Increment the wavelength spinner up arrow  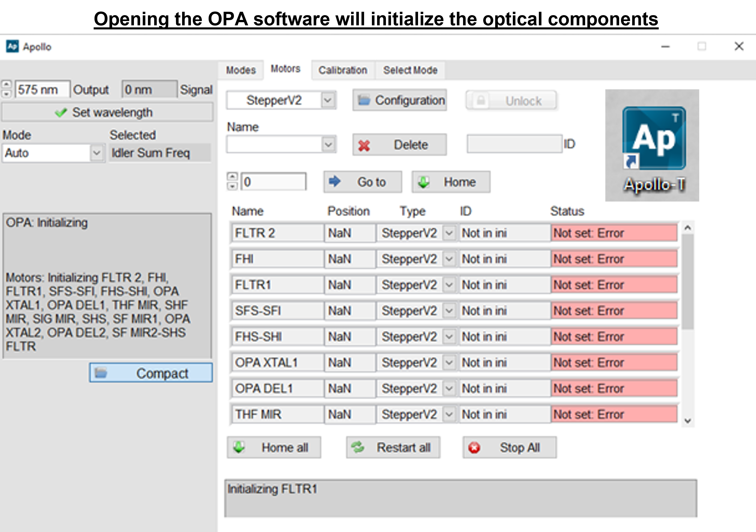(7, 84)
